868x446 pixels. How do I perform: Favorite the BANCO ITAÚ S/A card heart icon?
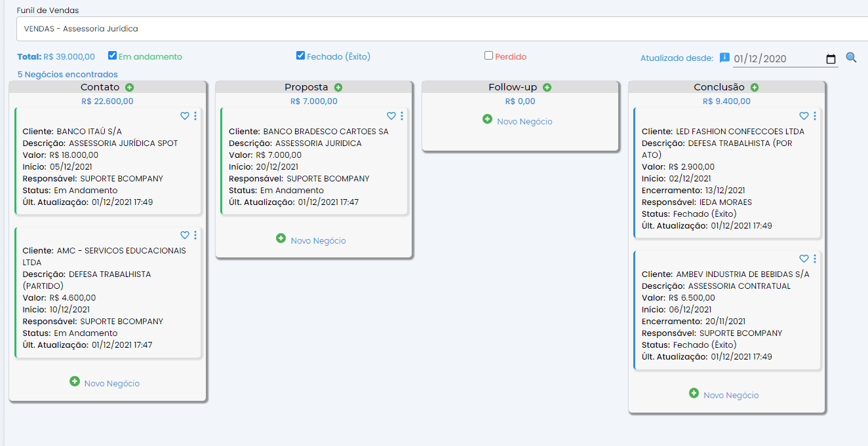[184, 116]
